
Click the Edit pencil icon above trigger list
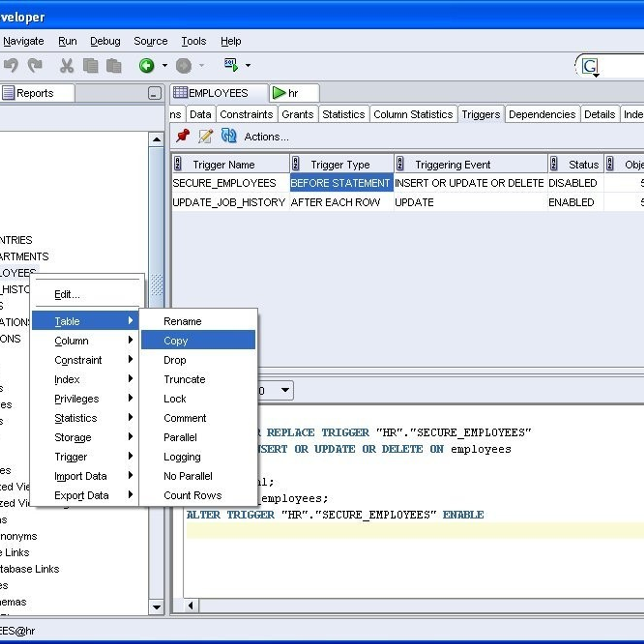pos(205,136)
